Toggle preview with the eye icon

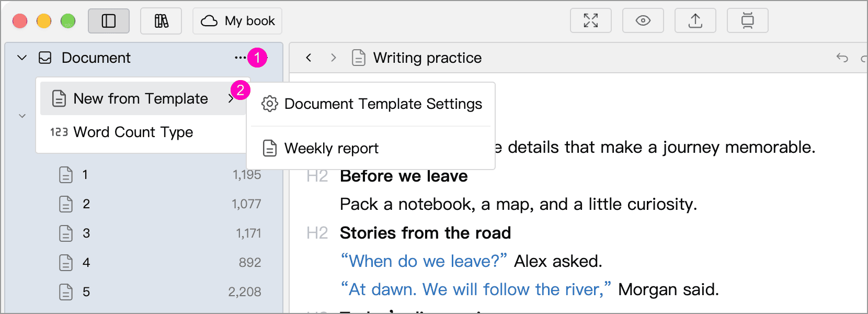[643, 21]
